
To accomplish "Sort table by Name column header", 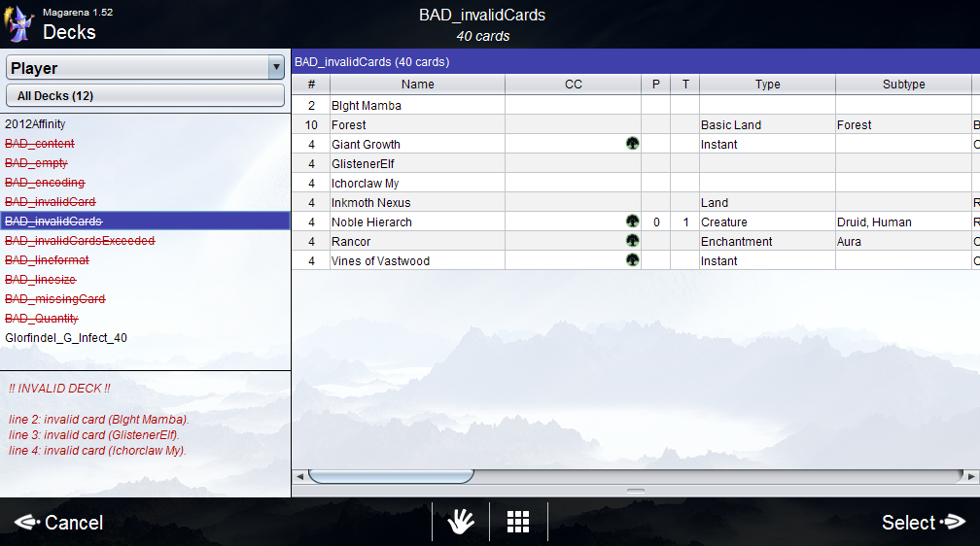I will (x=417, y=85).
